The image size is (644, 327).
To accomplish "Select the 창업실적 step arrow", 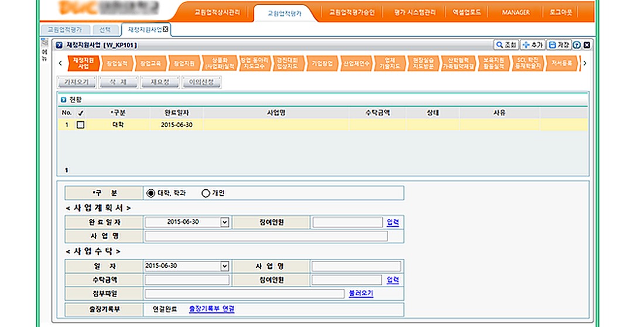I will (117, 63).
